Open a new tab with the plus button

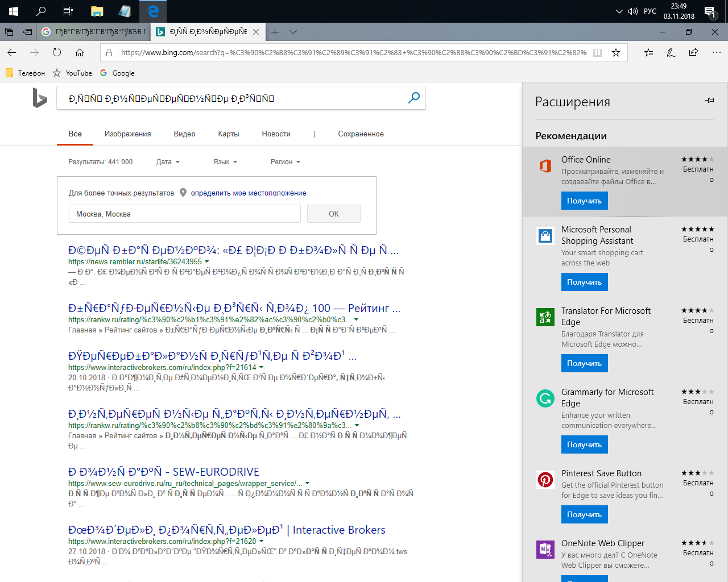[x=275, y=32]
